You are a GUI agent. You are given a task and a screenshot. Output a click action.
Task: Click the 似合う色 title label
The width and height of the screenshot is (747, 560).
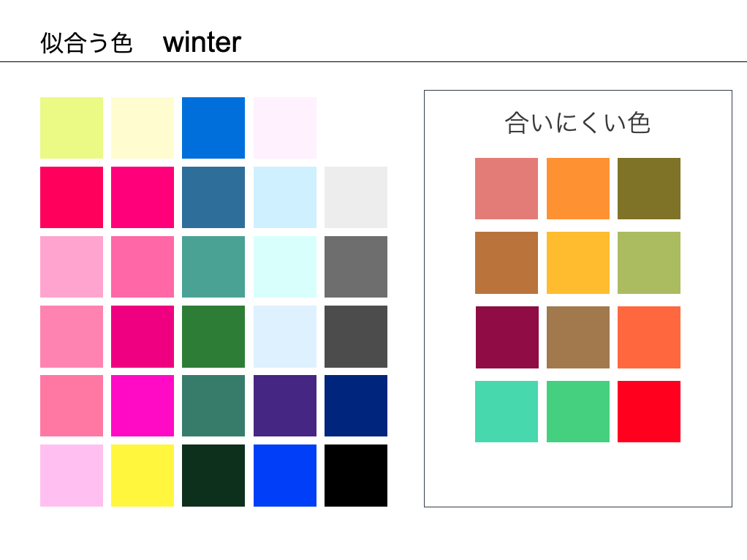(x=86, y=43)
